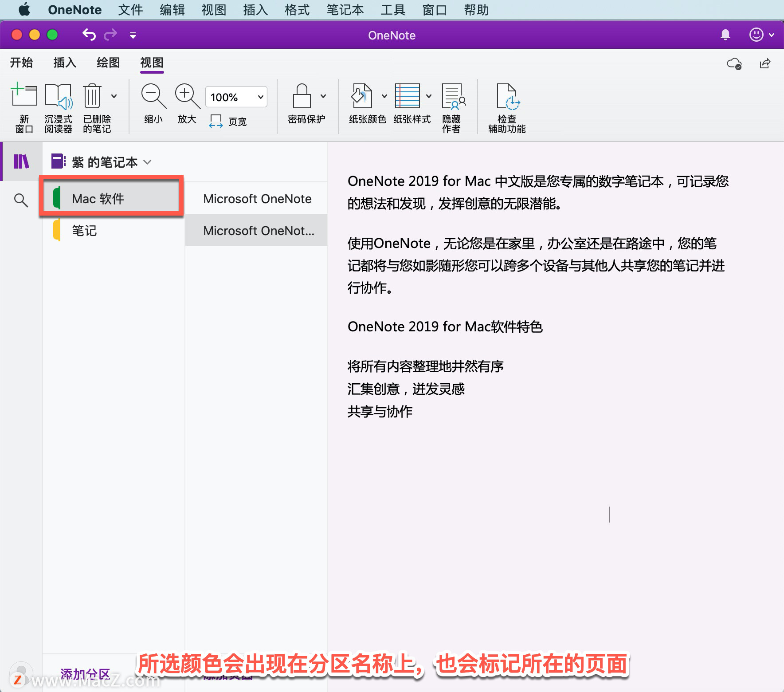784x692 pixels.
Task: Open a new window
Action: [x=24, y=108]
